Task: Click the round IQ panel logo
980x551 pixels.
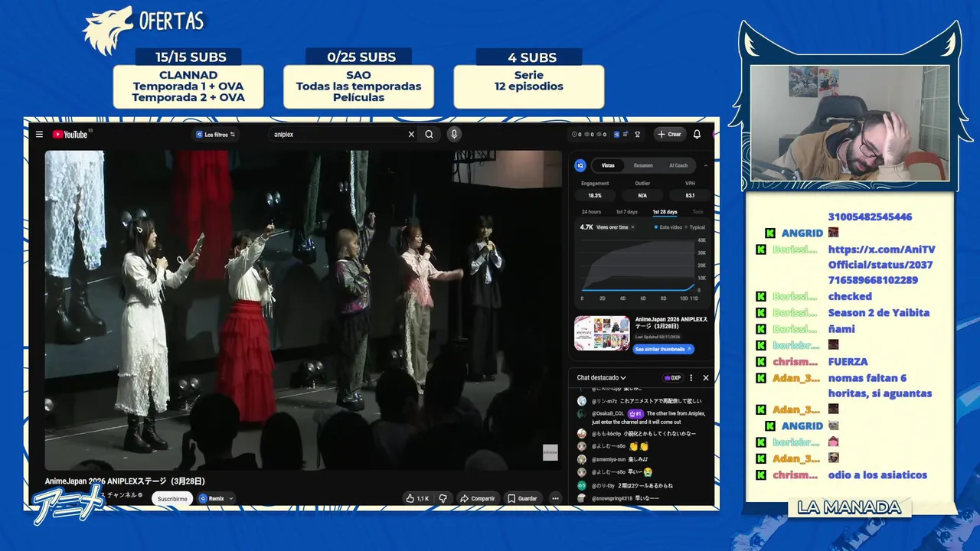Action: 581,165
